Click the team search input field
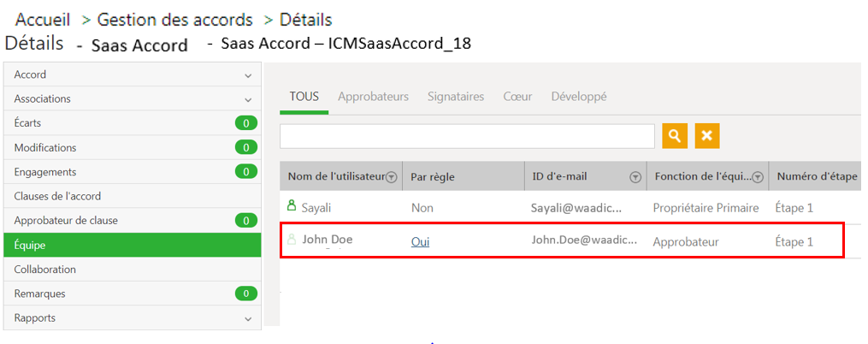 tap(467, 136)
